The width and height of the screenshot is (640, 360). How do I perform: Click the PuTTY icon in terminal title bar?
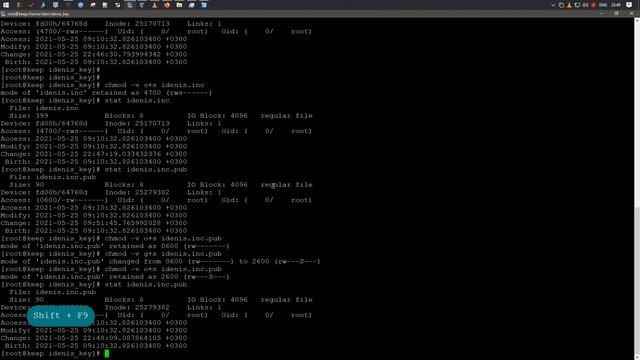coord(3,14)
